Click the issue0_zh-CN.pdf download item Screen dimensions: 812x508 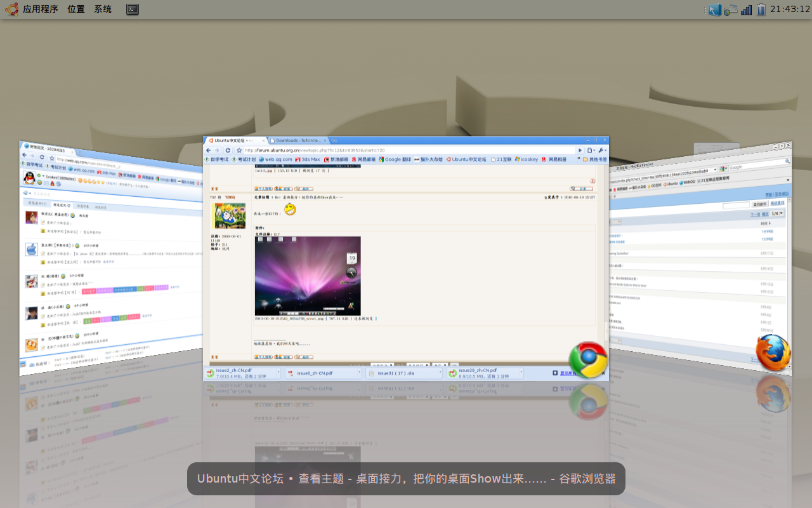click(320, 373)
